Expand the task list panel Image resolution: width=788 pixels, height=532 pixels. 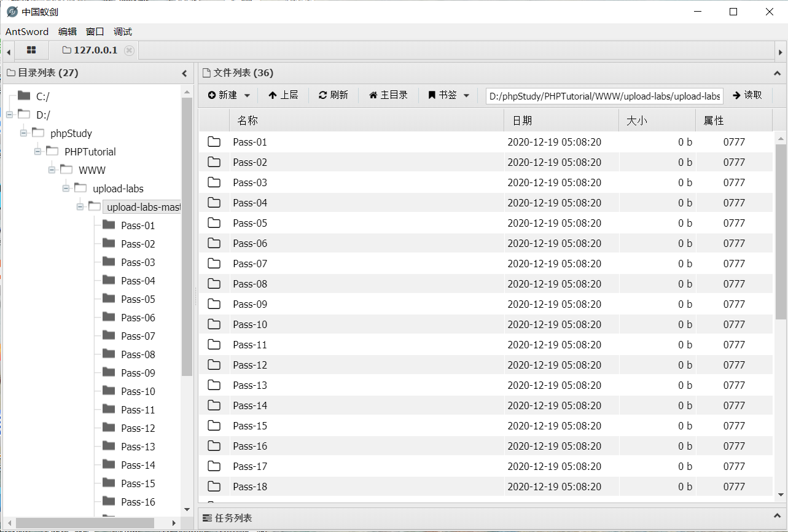(x=778, y=518)
